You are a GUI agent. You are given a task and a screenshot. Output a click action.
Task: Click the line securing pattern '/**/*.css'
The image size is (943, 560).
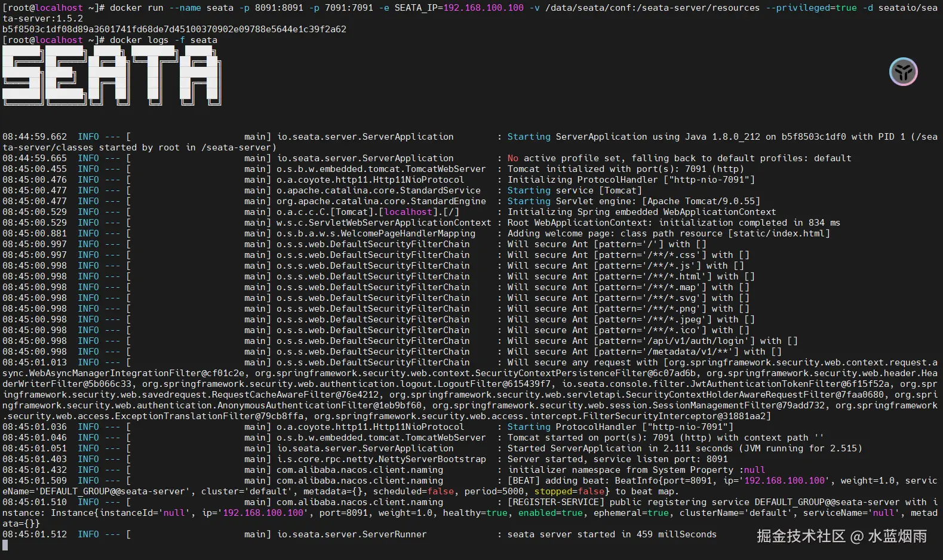pos(628,255)
